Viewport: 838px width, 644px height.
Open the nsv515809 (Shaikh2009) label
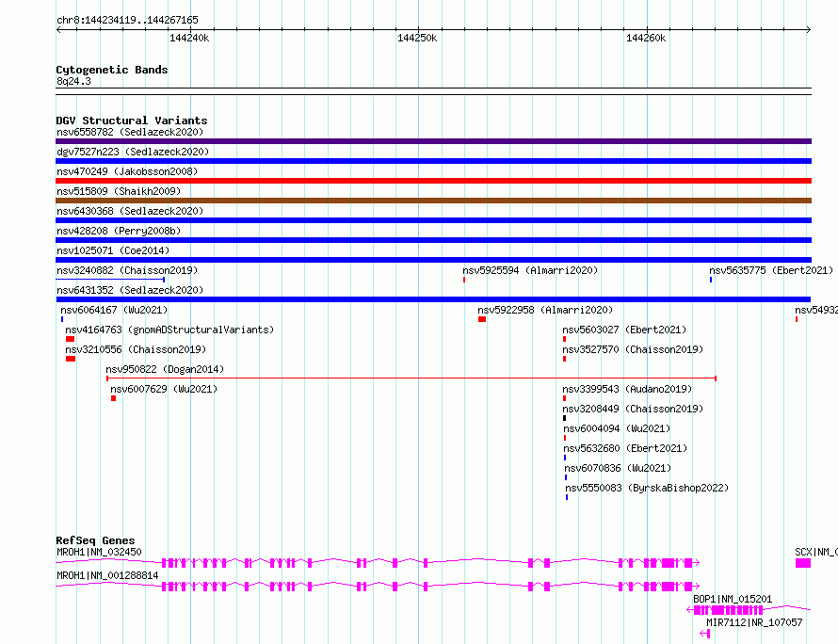pyautogui.click(x=119, y=191)
